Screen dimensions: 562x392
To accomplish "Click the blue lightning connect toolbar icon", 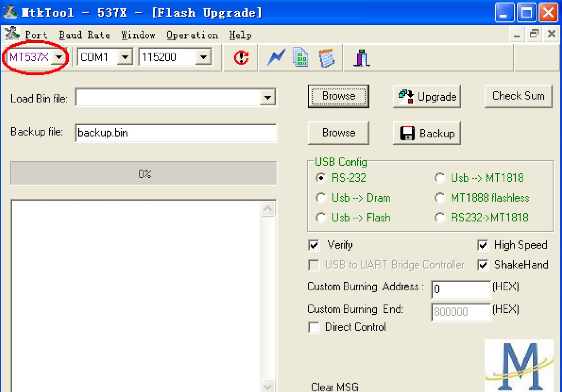I will 275,58.
